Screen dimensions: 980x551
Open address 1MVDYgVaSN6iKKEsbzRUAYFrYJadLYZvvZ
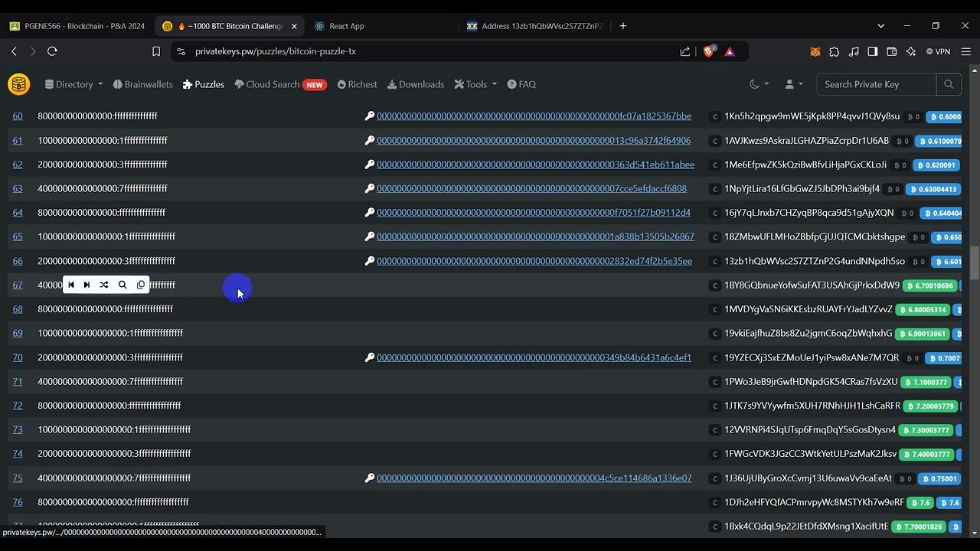[808, 309]
